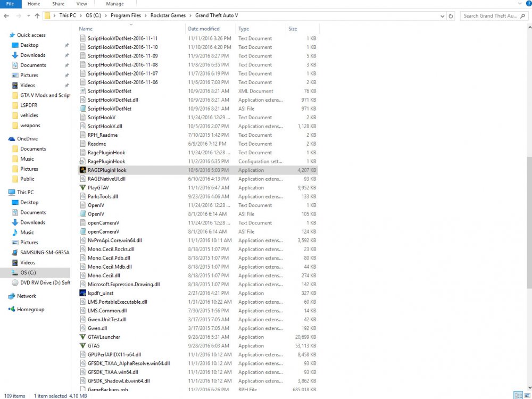Viewport: 532px width, 399px height.
Task: Click the Network icon in navigation pane
Action: tap(12, 296)
